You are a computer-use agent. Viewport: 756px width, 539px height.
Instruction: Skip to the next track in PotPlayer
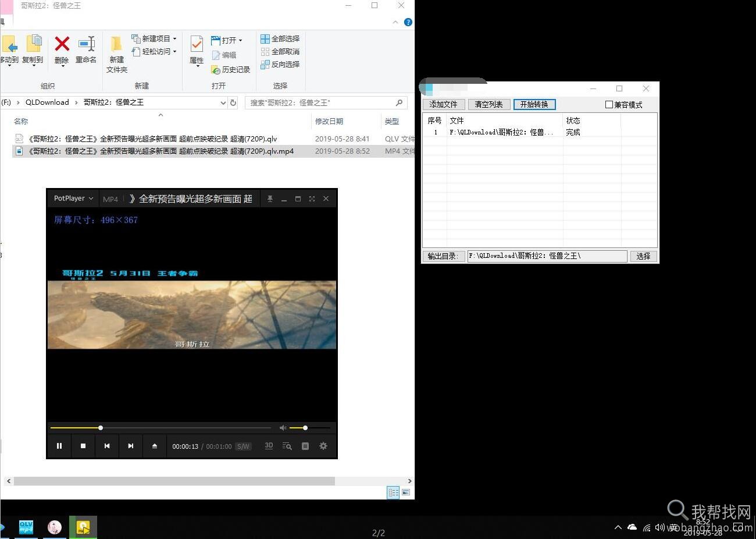tap(131, 446)
